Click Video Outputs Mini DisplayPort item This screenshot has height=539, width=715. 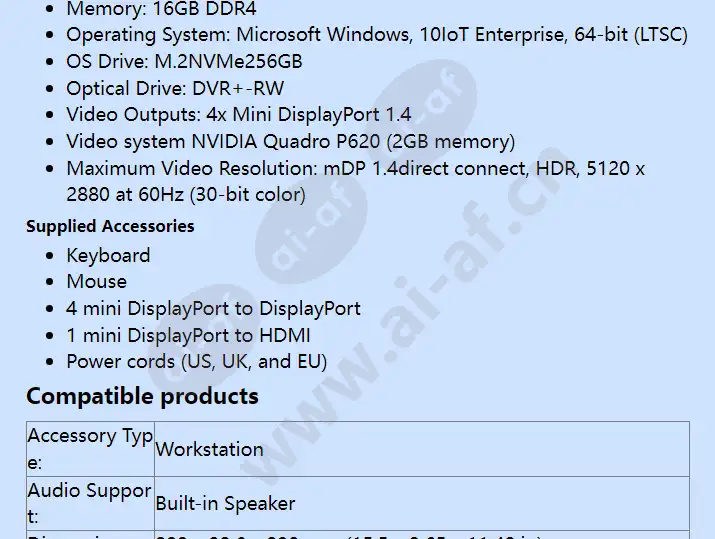pyautogui.click(x=239, y=114)
